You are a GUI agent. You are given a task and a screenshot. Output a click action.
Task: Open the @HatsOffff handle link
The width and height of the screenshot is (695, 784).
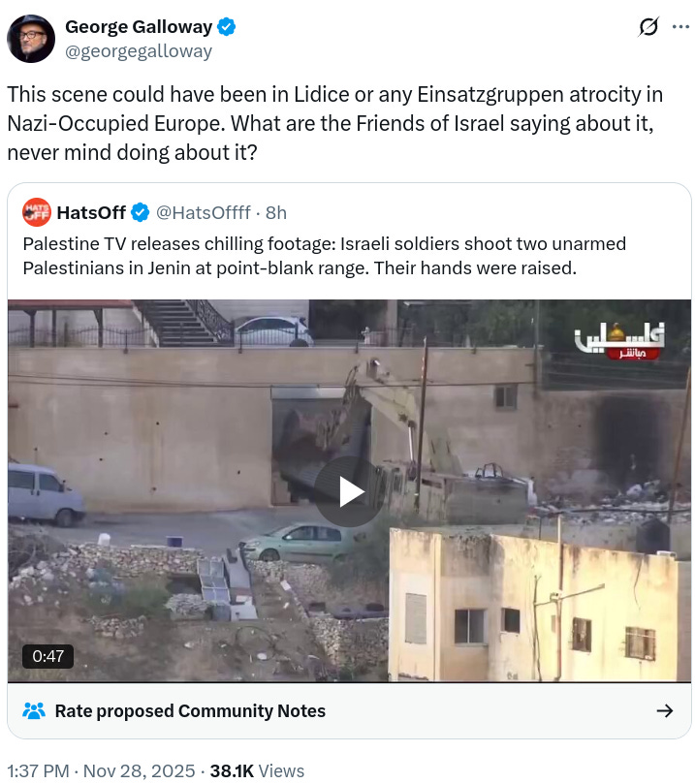pyautogui.click(x=203, y=212)
